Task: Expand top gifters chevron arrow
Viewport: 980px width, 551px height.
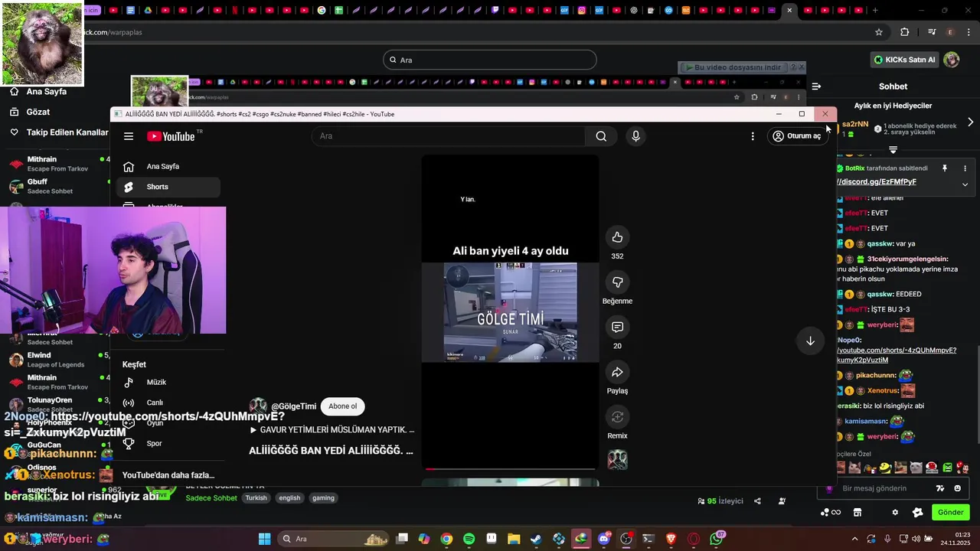Action: tap(970, 122)
